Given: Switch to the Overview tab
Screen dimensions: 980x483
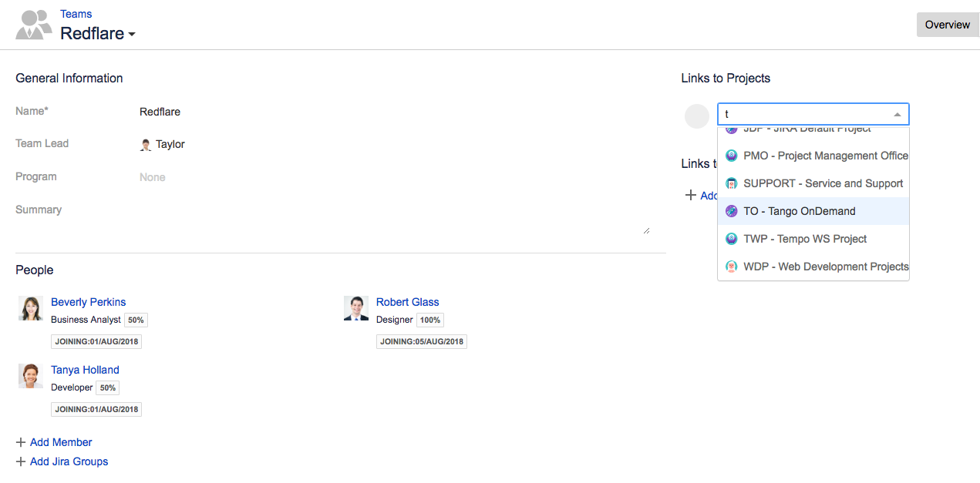Looking at the screenshot, I should (x=947, y=25).
